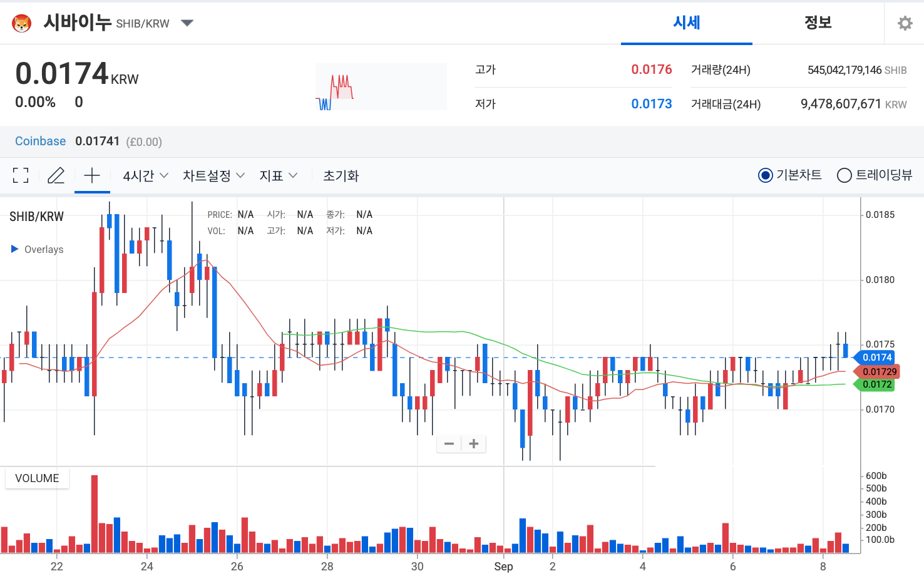
Task: Click the 0.0180 price axis label
Action: (x=880, y=280)
